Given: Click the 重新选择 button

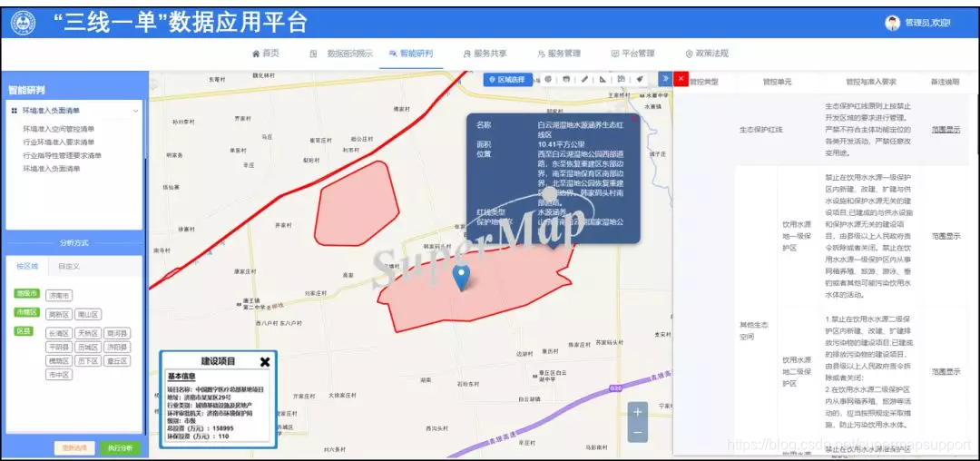Looking at the screenshot, I should [74, 448].
